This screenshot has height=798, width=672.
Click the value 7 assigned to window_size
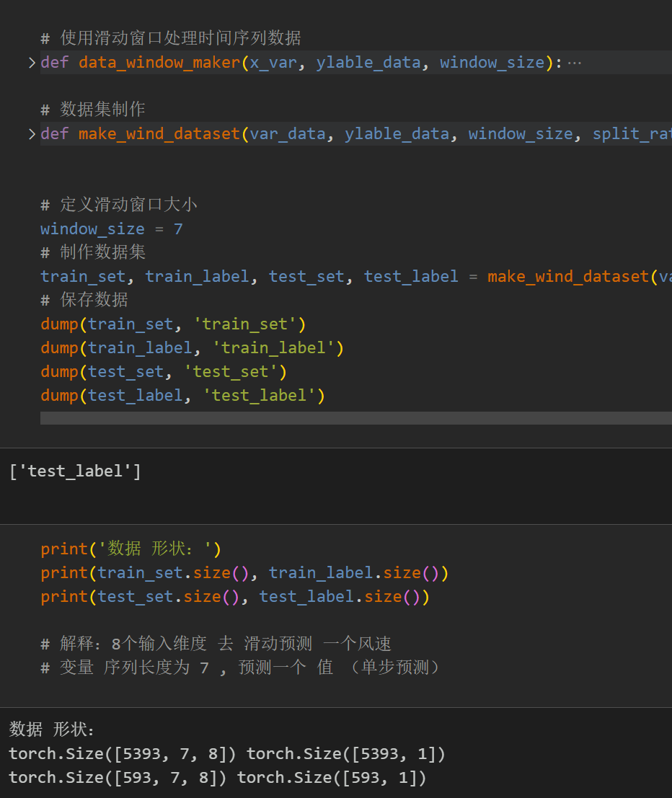[x=178, y=229]
